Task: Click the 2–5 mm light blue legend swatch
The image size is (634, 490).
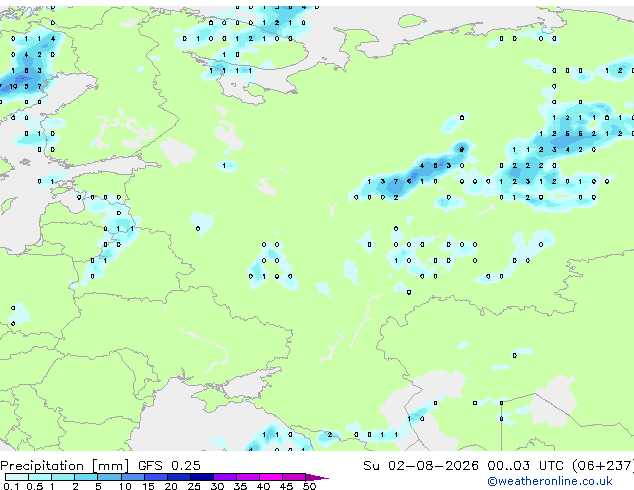Action: pos(86,477)
